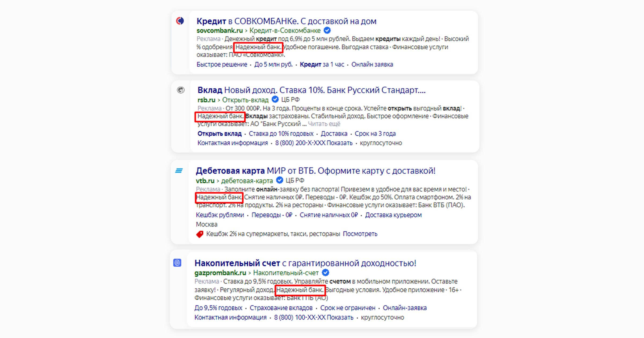Viewport: 644px width, 338px height.
Task: Click verified badge next to Накопительный-счет
Action: click(x=325, y=273)
